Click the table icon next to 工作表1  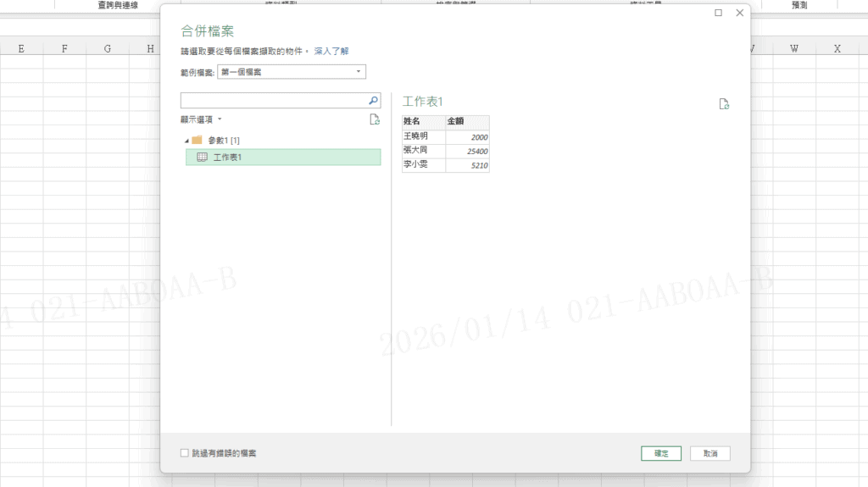[x=202, y=158]
